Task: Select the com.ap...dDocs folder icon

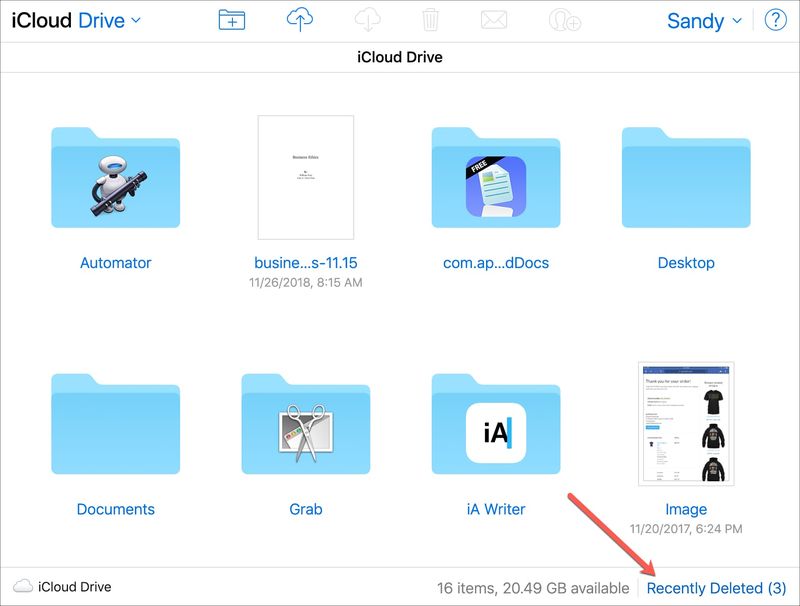Action: (x=496, y=177)
